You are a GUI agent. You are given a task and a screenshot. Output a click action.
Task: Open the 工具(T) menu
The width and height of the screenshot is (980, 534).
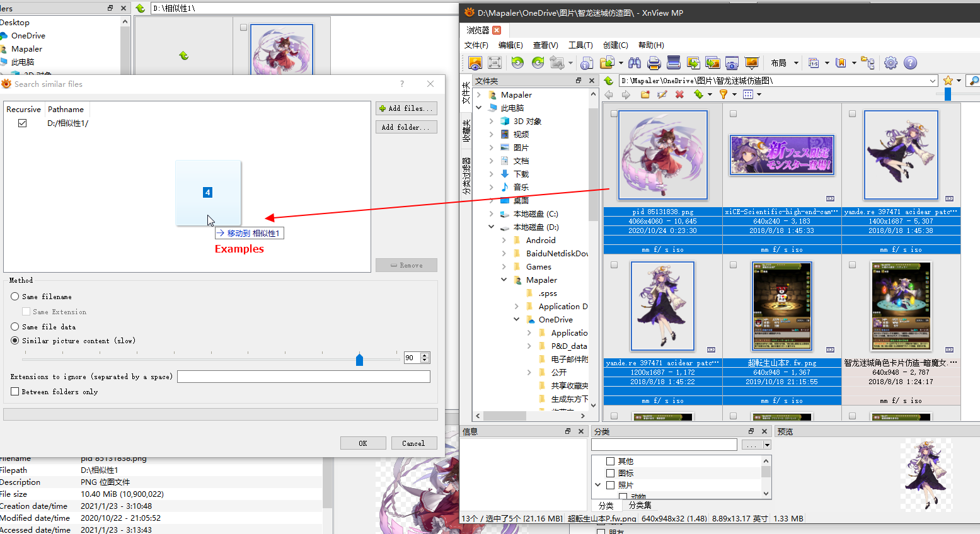580,45
